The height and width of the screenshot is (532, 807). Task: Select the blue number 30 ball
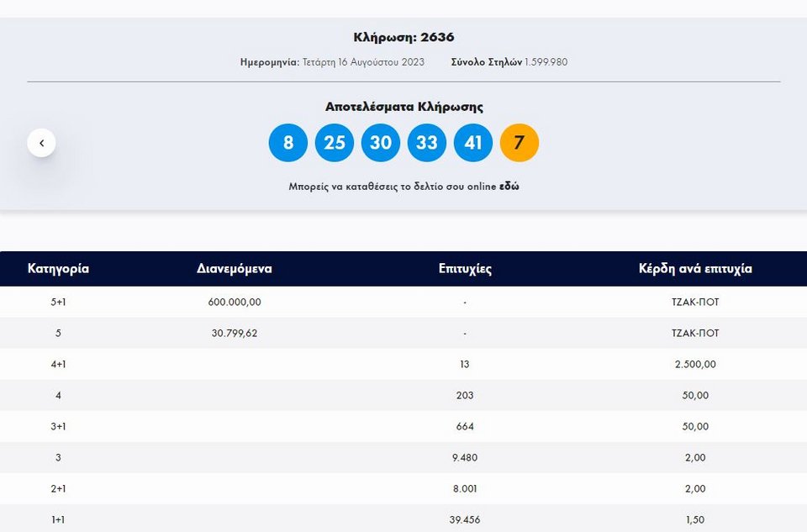[x=381, y=143]
